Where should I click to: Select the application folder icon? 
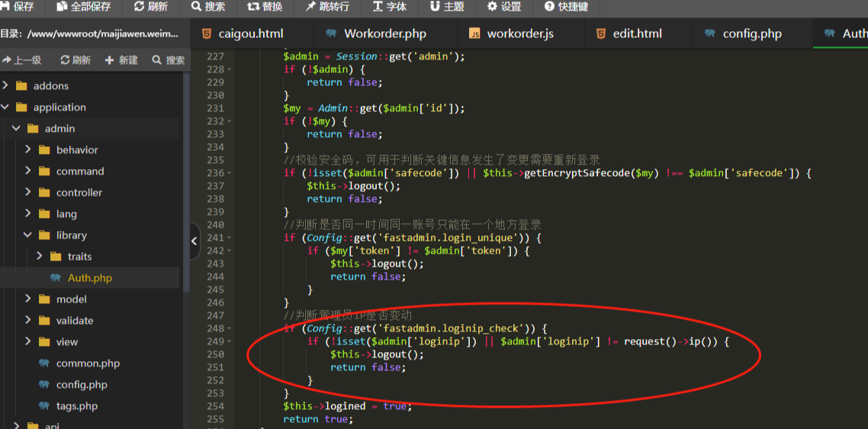[21, 107]
